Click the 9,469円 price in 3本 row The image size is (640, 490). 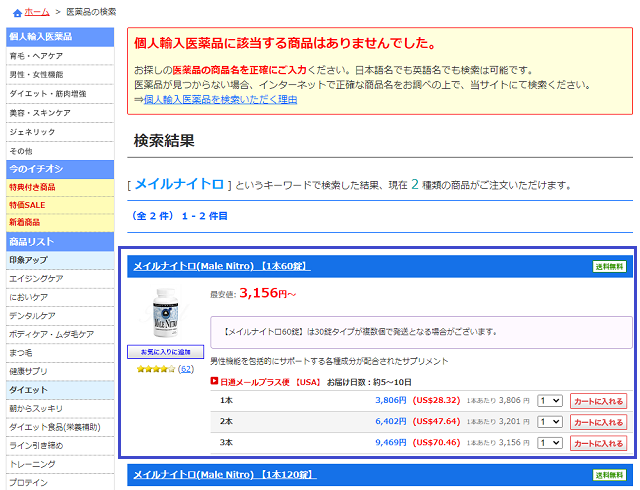pyautogui.click(x=391, y=443)
